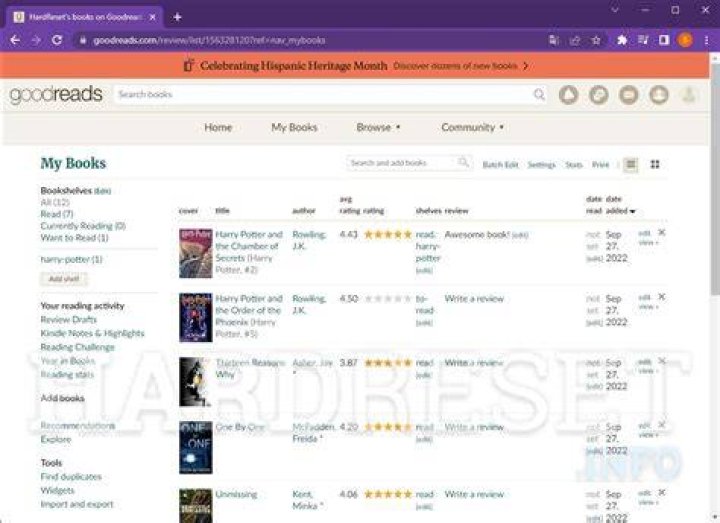Set the star rating for Order of the Phoenix
720x523 pixels.
coord(388,299)
